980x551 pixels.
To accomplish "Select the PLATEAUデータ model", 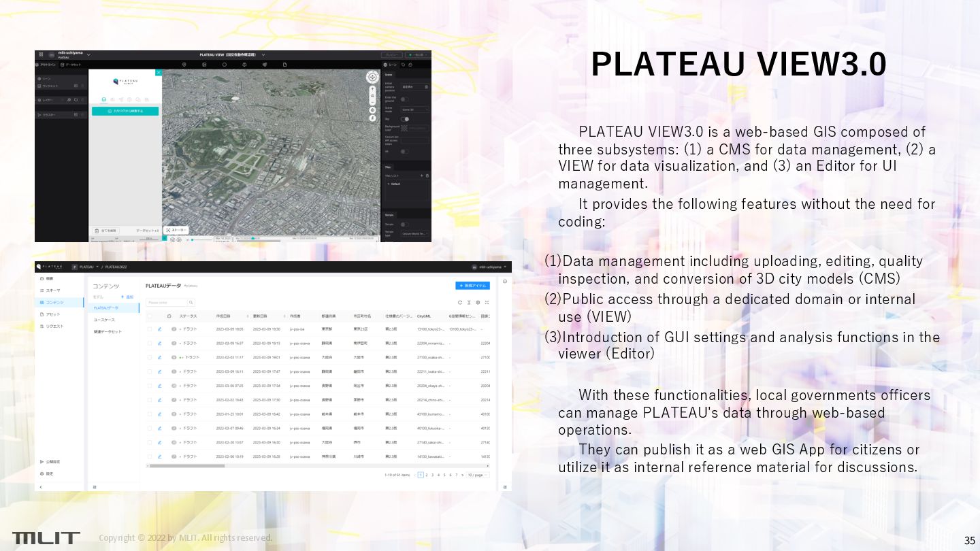I will [113, 308].
